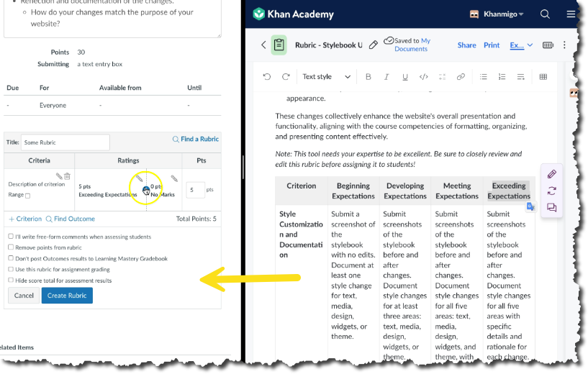This screenshot has height=374, width=588.
Task: Edit the No Marks rating pencil
Action: tap(174, 178)
